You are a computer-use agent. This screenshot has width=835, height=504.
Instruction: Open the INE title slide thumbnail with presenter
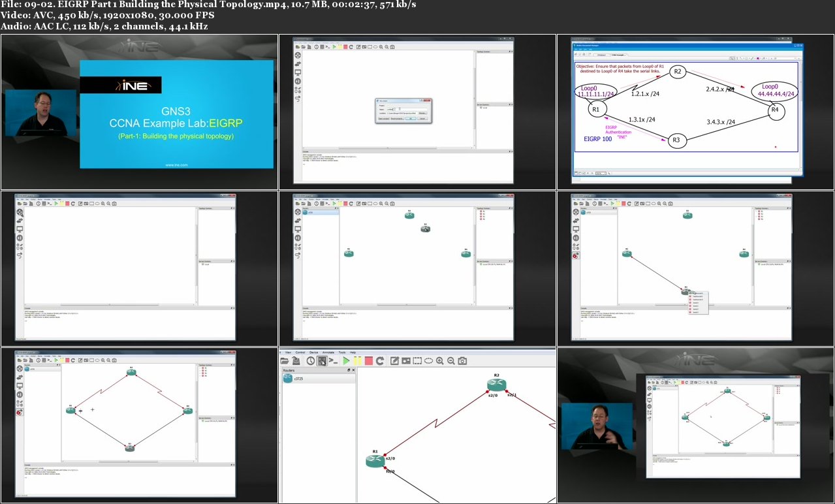[x=139, y=112]
